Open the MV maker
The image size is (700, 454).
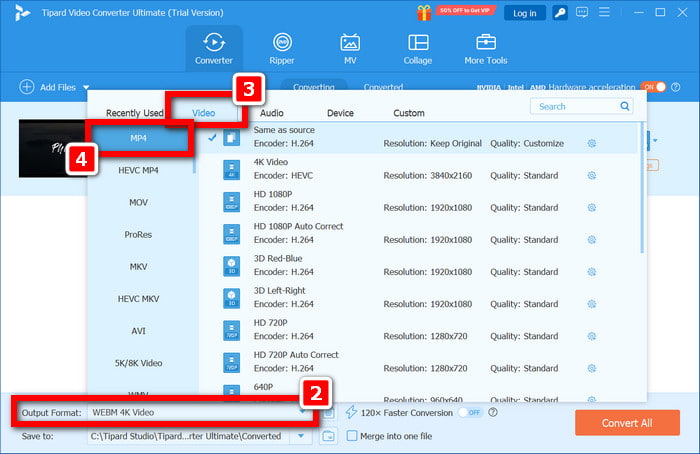coord(350,49)
